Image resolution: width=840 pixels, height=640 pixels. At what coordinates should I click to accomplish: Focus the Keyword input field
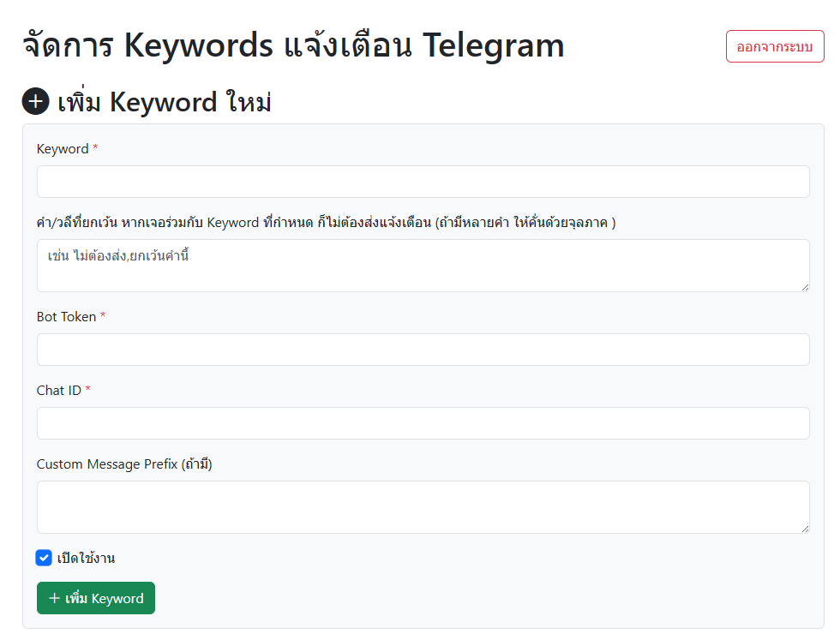tap(423, 182)
